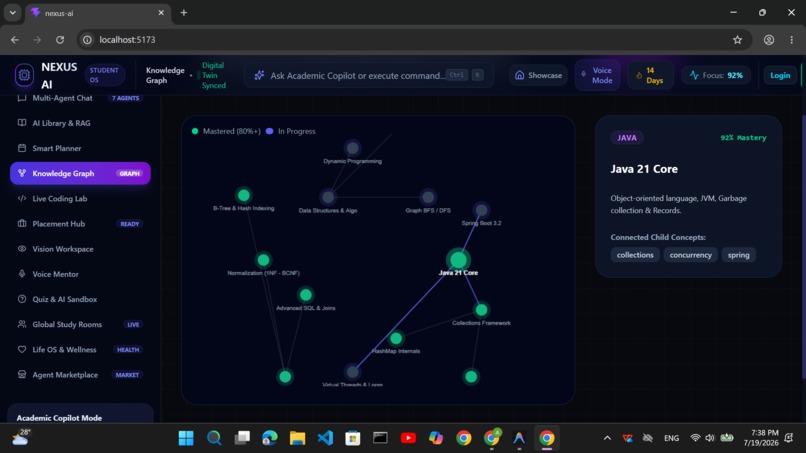Image resolution: width=806 pixels, height=453 pixels.
Task: Click the In Progress legend dot
Action: (x=269, y=131)
